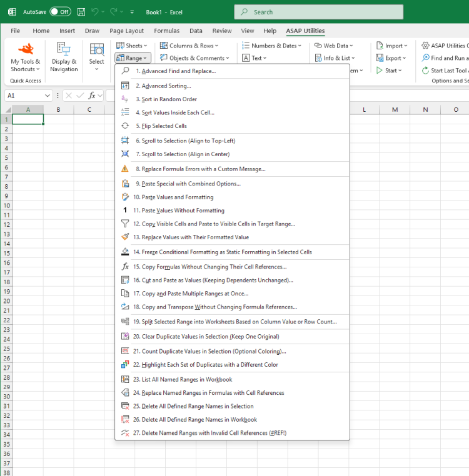Click the Save icon in title bar

(81, 12)
